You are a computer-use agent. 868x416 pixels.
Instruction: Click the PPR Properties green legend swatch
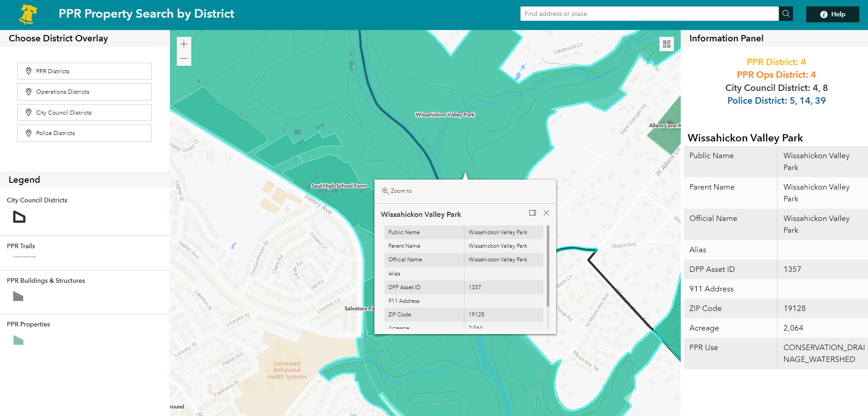(x=18, y=340)
